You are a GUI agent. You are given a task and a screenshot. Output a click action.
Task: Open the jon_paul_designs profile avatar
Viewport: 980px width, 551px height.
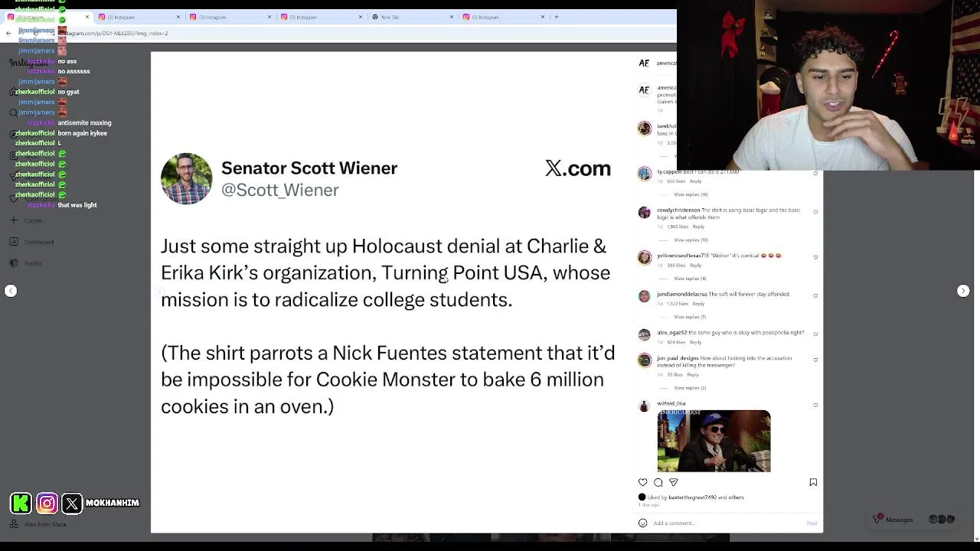(x=645, y=360)
